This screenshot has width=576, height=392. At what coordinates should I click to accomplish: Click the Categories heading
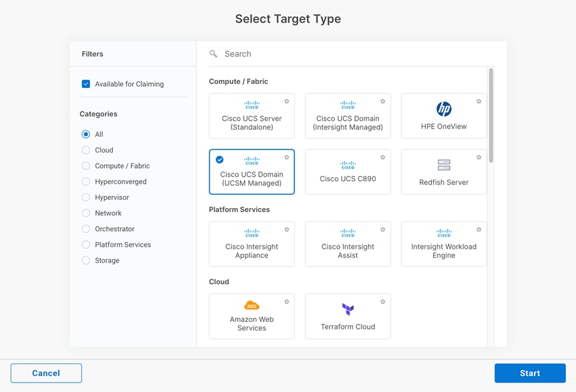(99, 114)
